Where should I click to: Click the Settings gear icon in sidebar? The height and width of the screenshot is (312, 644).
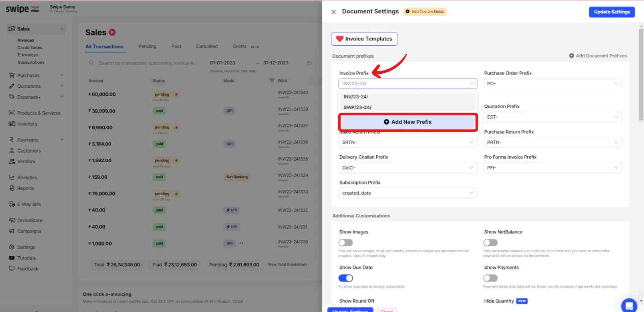point(12,247)
